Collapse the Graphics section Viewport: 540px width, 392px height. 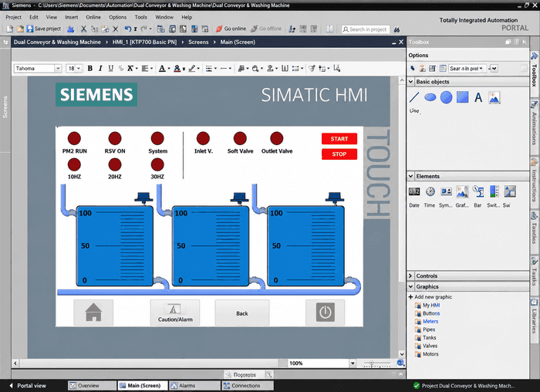coord(410,286)
